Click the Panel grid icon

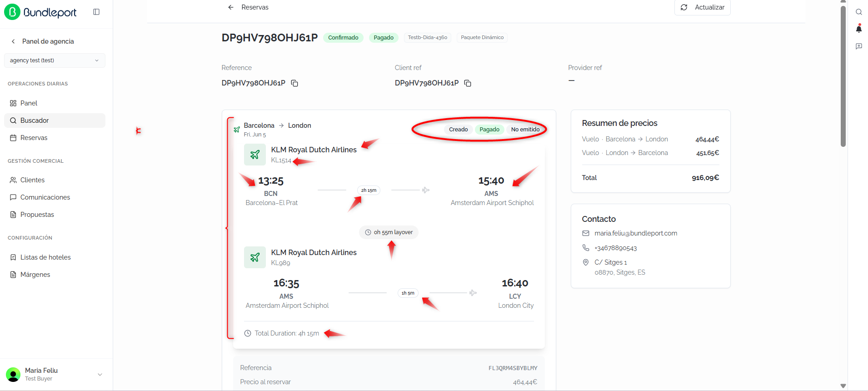click(x=13, y=103)
